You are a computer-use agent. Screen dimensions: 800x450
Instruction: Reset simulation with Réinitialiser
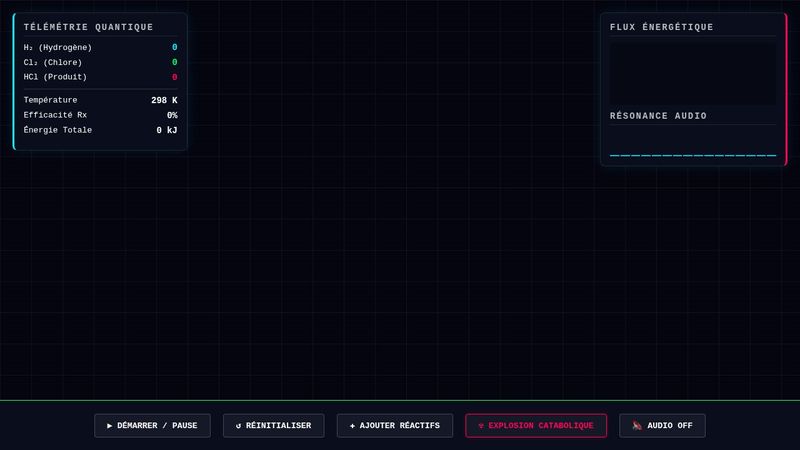pyautogui.click(x=273, y=426)
